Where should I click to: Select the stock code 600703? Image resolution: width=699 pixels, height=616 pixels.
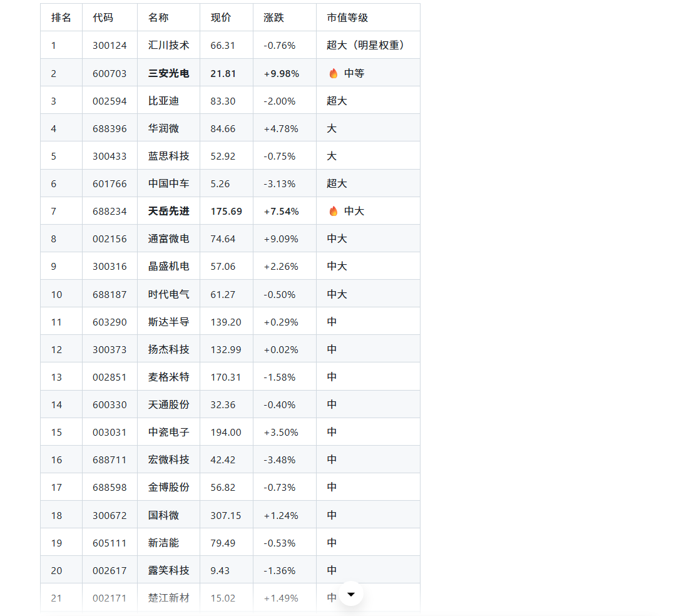click(x=110, y=74)
